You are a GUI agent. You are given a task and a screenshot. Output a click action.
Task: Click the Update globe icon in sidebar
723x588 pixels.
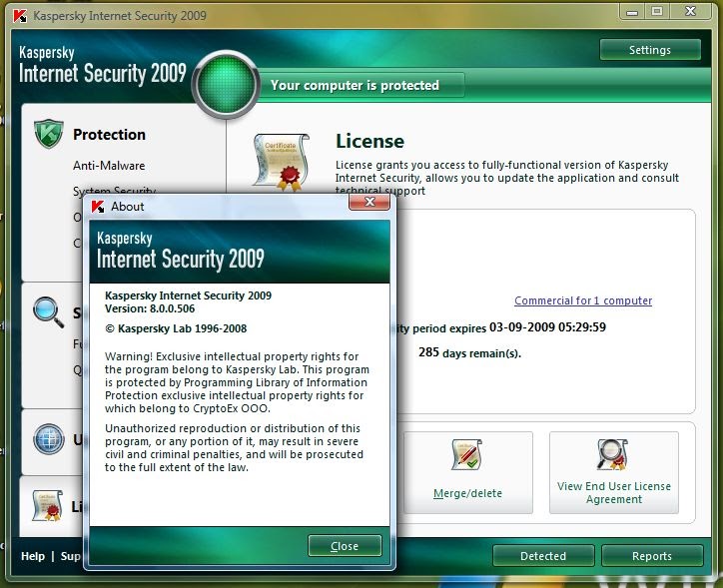point(48,438)
